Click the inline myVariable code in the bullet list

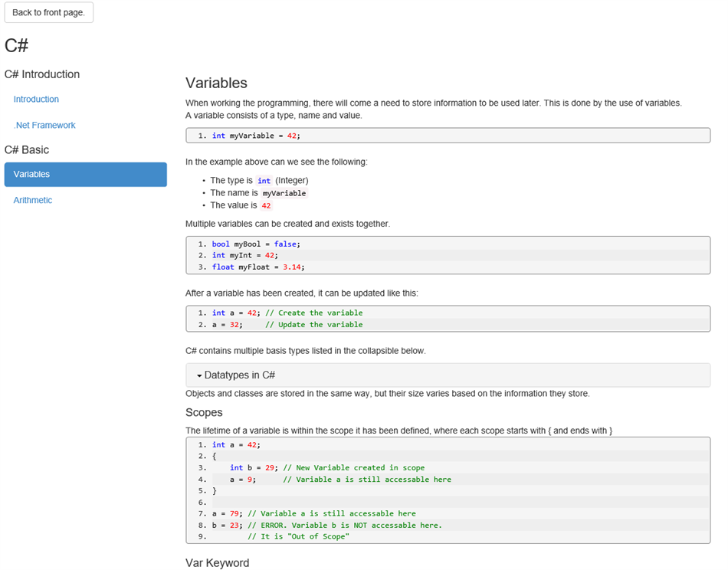click(284, 193)
